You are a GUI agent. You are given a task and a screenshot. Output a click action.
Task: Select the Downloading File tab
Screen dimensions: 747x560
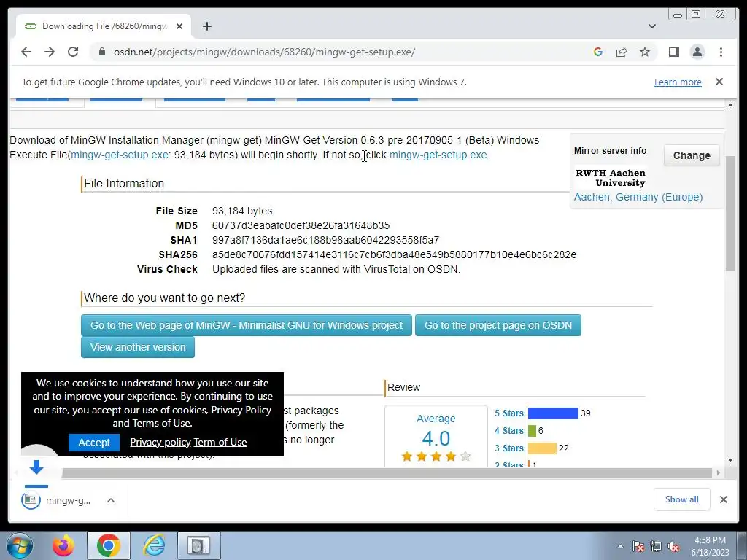pos(104,26)
